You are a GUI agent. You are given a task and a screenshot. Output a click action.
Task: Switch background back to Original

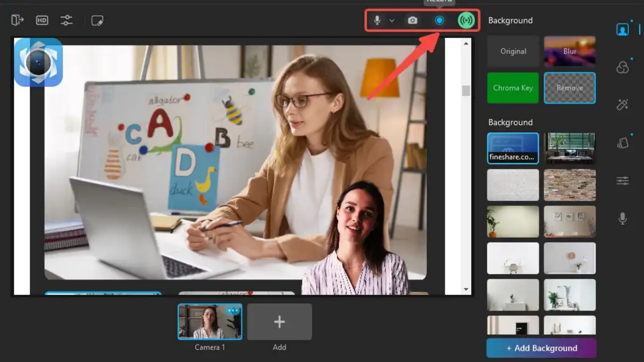[513, 51]
